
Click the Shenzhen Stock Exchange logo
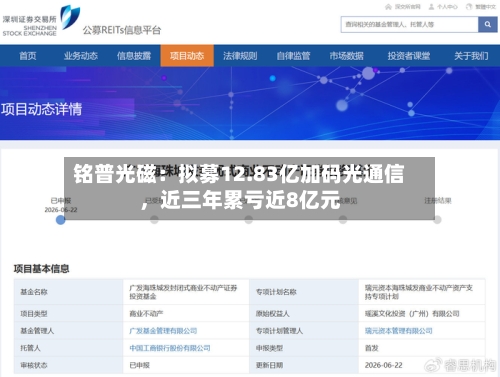pyautogui.click(x=41, y=21)
